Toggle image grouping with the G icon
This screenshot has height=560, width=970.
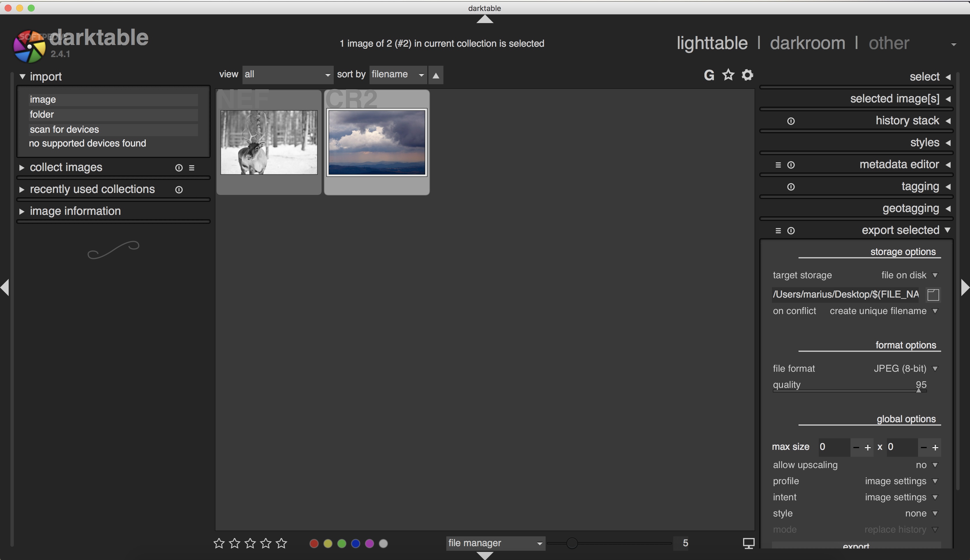pos(709,75)
